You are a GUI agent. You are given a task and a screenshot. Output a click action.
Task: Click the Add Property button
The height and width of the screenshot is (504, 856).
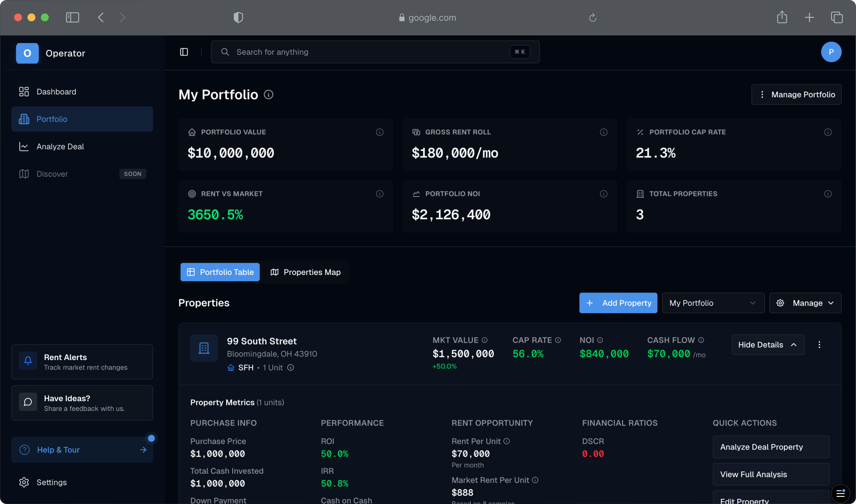(x=618, y=303)
